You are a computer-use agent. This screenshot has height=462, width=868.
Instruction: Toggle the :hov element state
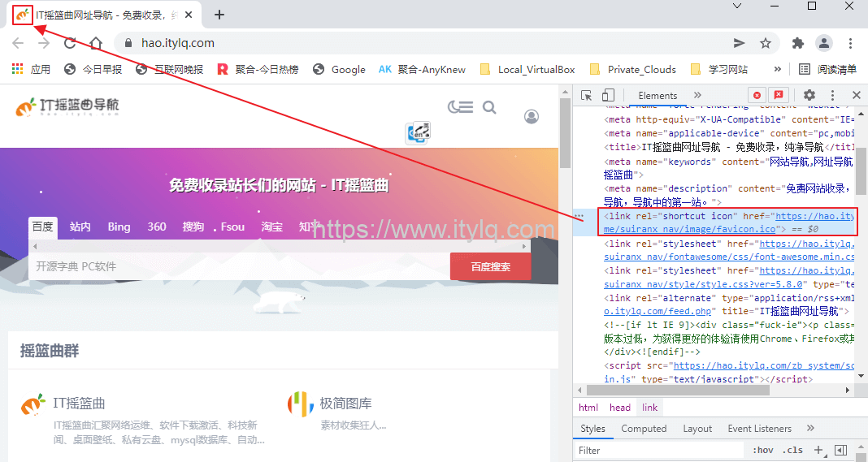[763, 450]
